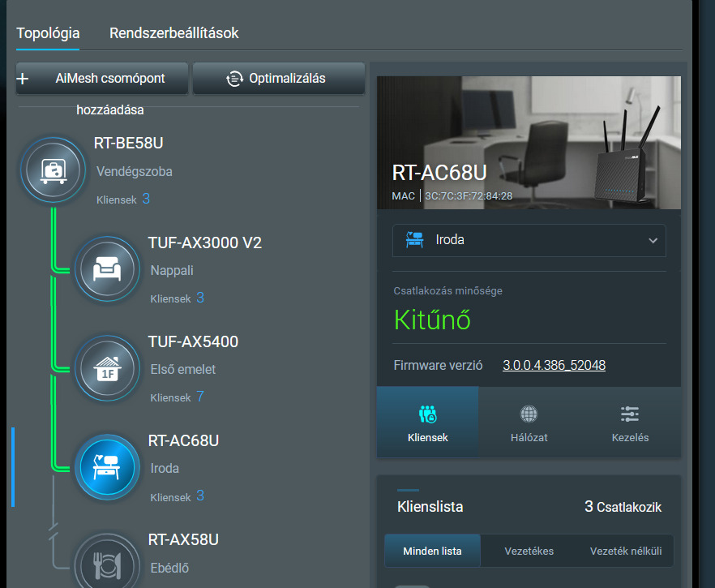715x588 pixels.
Task: Click the TUF-AX5400 node name
Action: click(193, 341)
